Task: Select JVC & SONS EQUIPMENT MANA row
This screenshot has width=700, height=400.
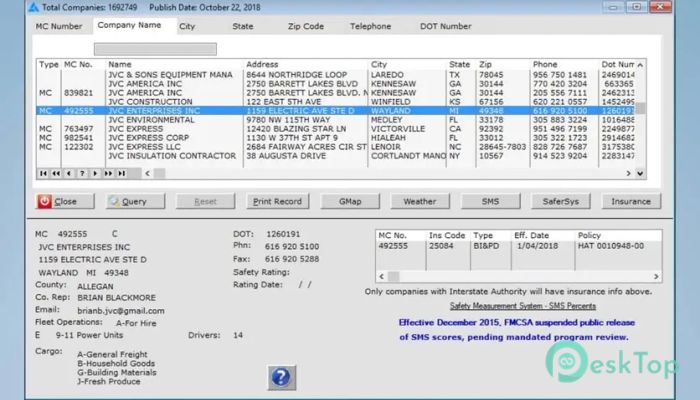Action: click(335, 75)
